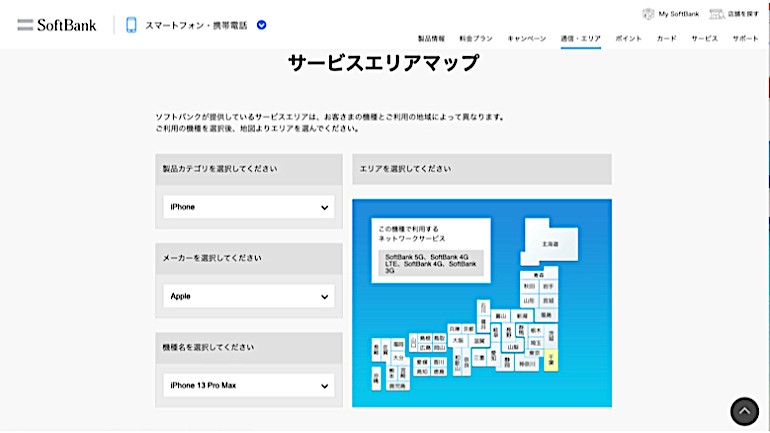Select 北海道 on the area map
This screenshot has height=433, width=770.
[x=550, y=243]
